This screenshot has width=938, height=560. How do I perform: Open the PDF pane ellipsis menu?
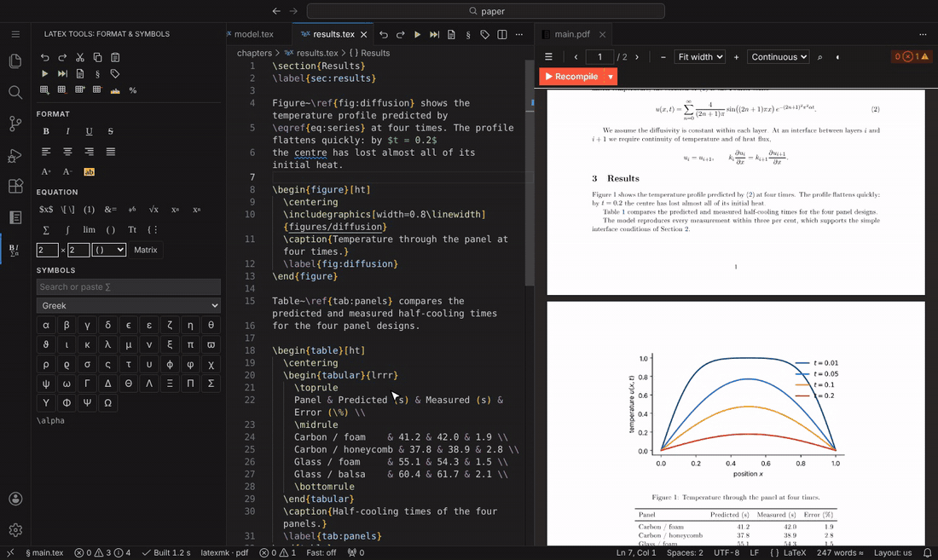(923, 35)
